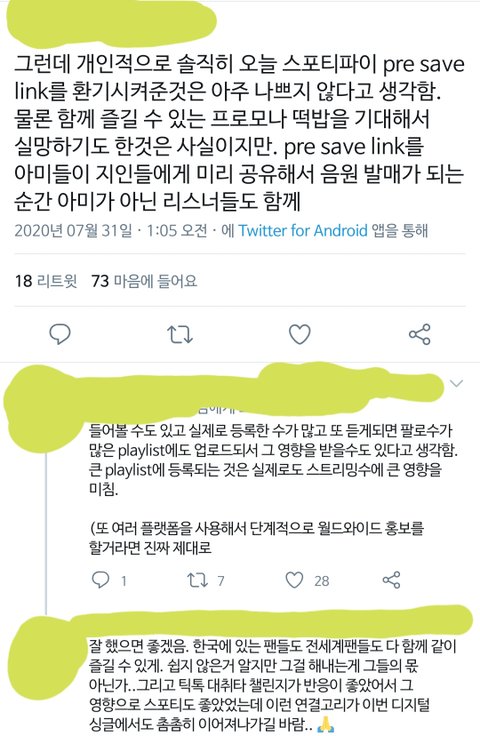Open the reply starting with 들어볼 수도 있고
The width and height of the screenshot is (480, 736).
[273, 488]
